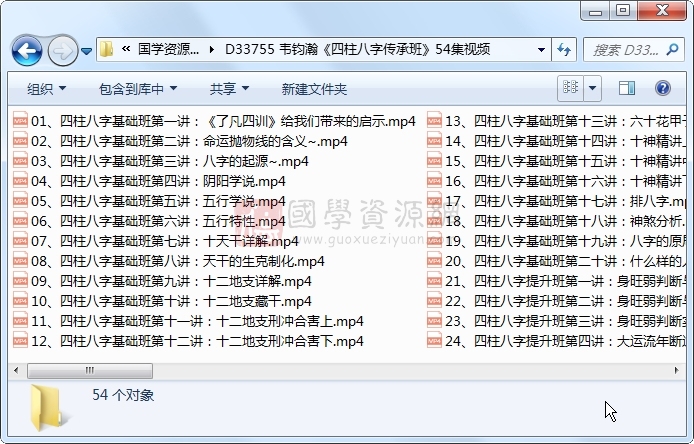Select MP4 icon of file 12 刑冲合害下

pos(20,341)
